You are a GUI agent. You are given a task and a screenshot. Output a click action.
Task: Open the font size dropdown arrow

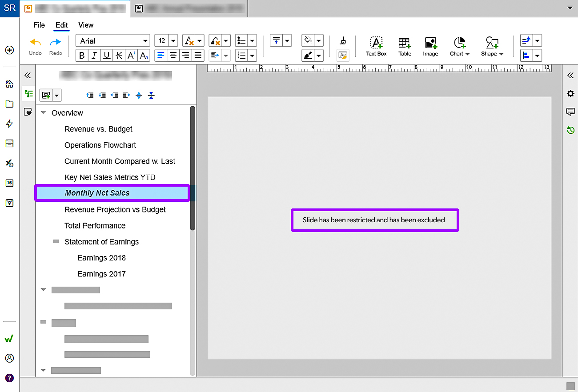(173, 41)
